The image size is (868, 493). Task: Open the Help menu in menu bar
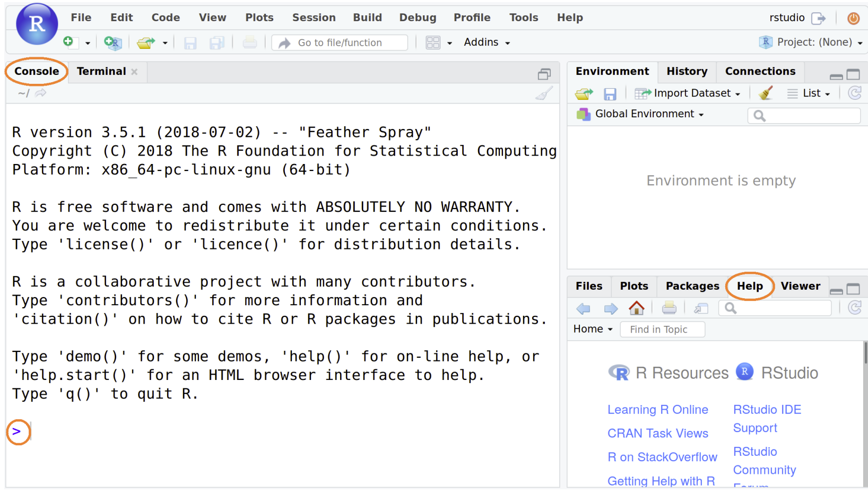click(x=570, y=18)
